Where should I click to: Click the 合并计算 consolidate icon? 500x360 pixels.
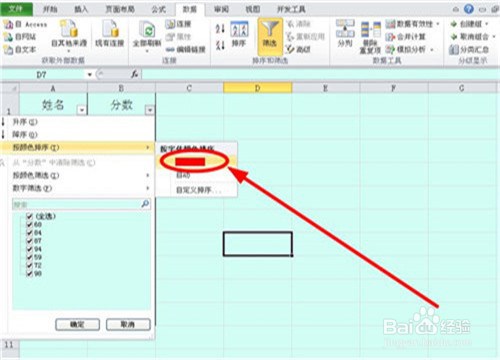click(390, 37)
